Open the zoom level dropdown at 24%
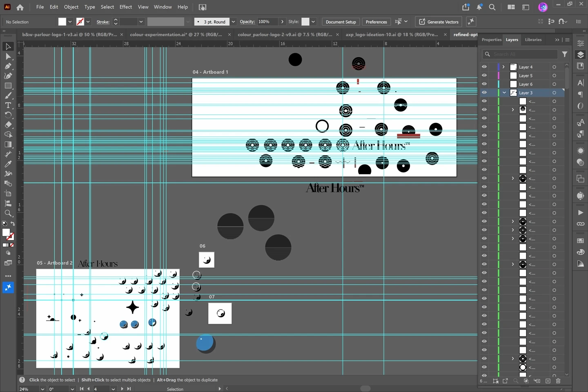 pyautogui.click(x=42, y=389)
